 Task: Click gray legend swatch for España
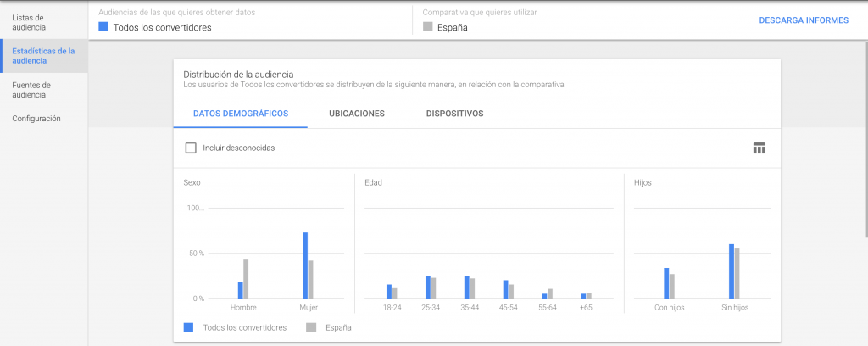click(311, 327)
